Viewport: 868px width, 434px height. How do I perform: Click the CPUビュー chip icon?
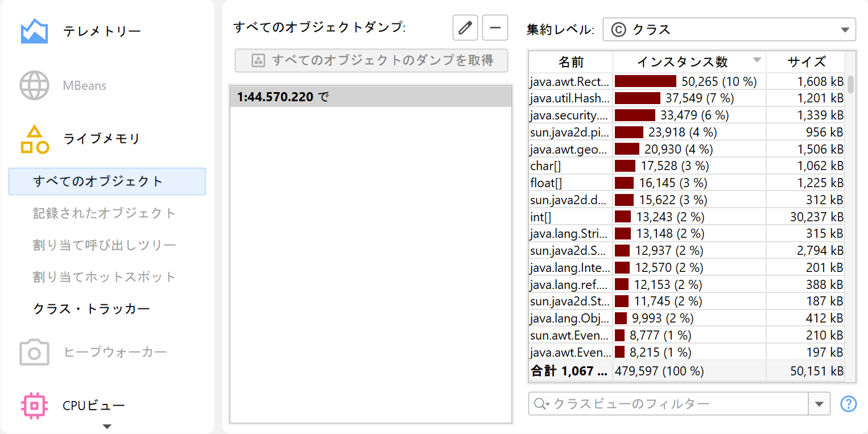(34, 406)
